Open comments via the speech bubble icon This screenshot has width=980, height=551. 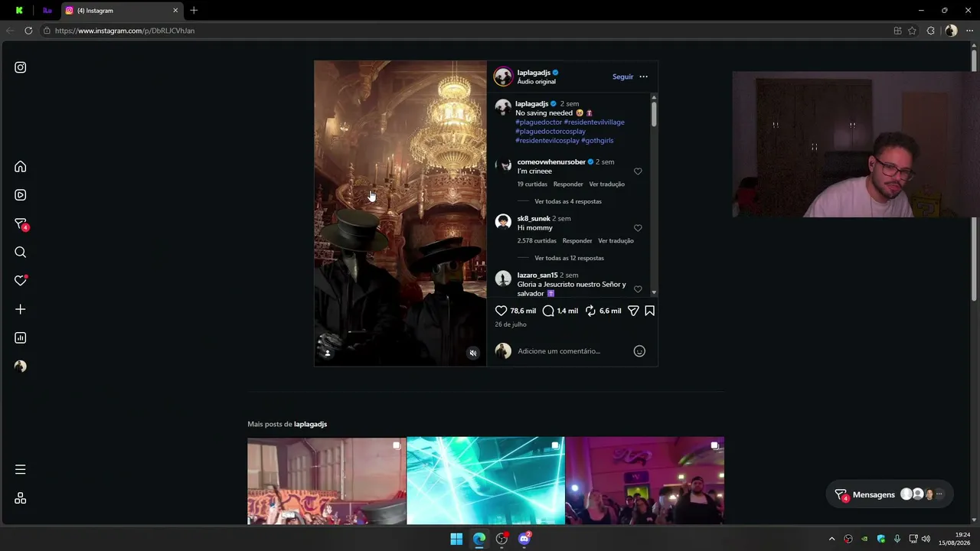(x=548, y=311)
